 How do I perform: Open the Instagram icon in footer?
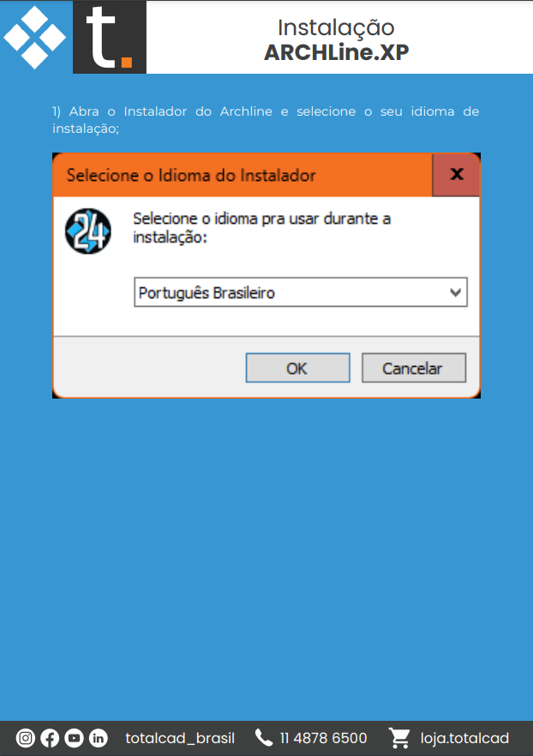(26, 738)
